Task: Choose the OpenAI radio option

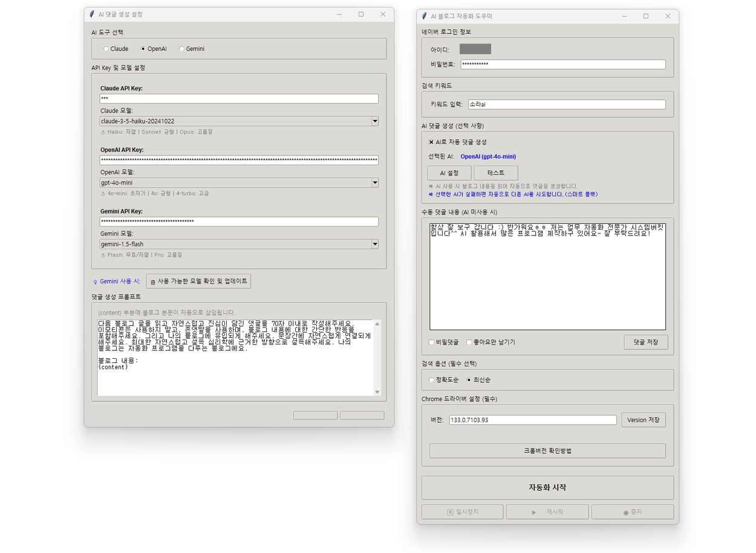Action: [143, 49]
